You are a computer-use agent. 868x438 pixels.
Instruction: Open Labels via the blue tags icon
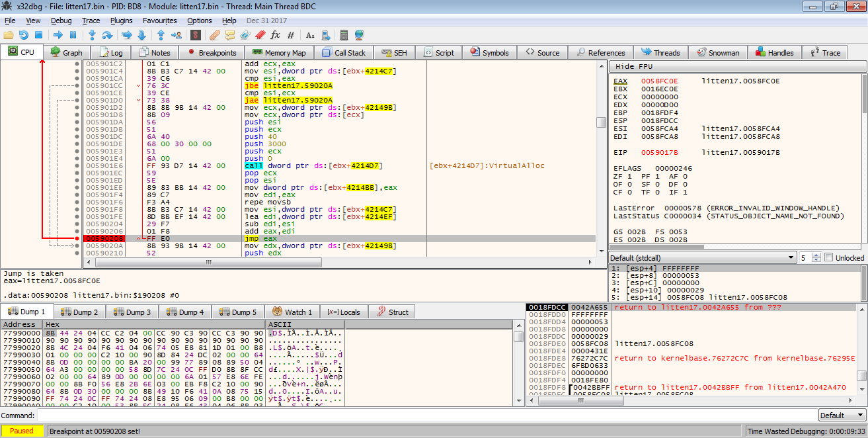point(245,34)
